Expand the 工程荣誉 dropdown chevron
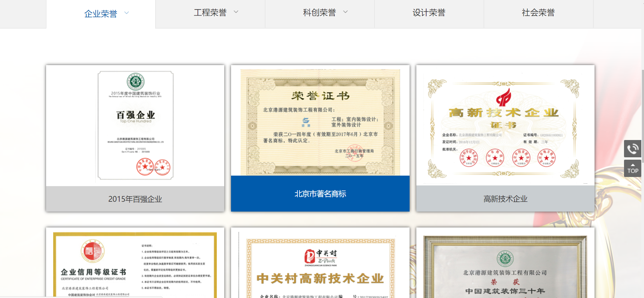 (x=236, y=12)
